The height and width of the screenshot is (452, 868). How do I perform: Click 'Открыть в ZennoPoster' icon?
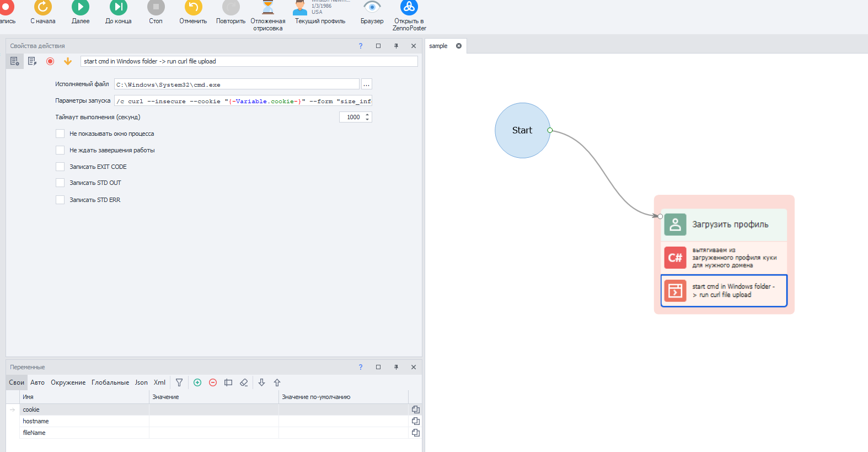409,8
